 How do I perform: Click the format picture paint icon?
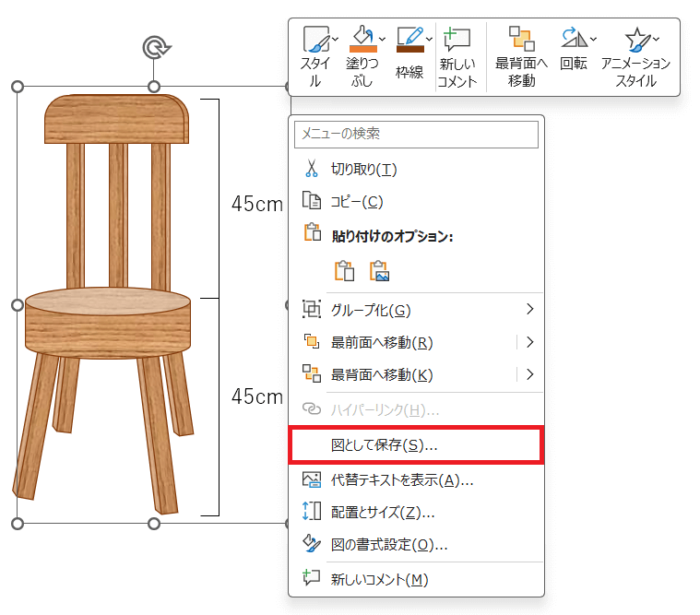coord(312,544)
